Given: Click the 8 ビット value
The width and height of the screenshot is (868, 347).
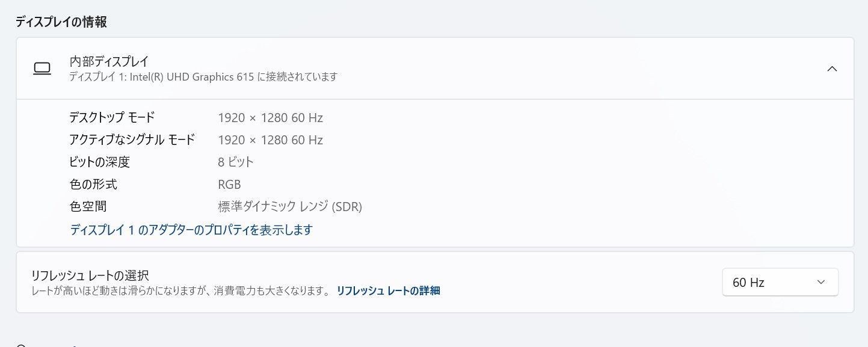Looking at the screenshot, I should point(236,162).
